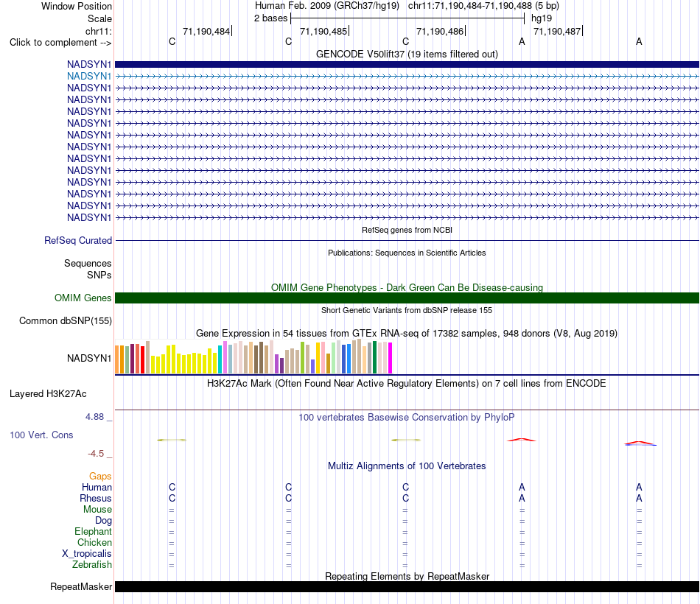Click the Chicken alignment row label
The height and width of the screenshot is (604, 700).
94,542
